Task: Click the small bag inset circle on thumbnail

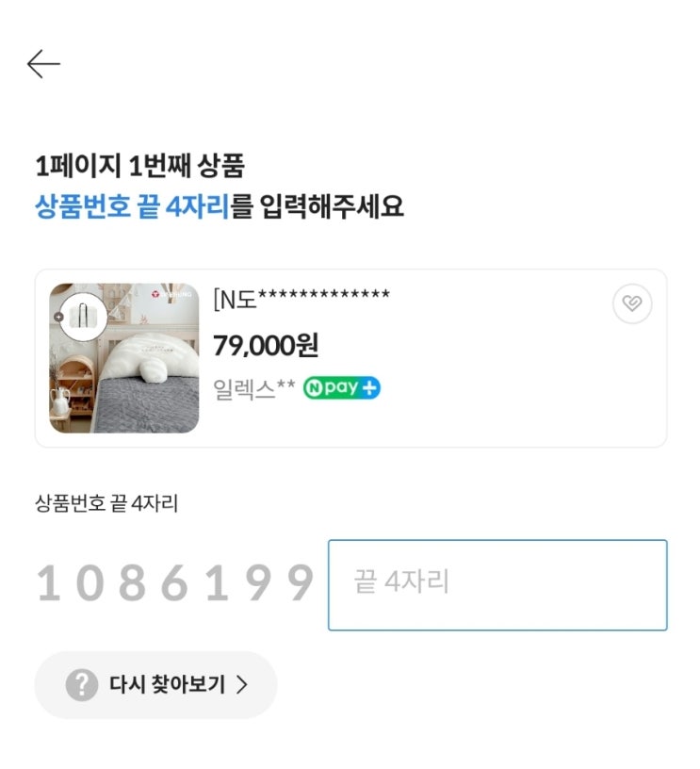Action: 83,317
